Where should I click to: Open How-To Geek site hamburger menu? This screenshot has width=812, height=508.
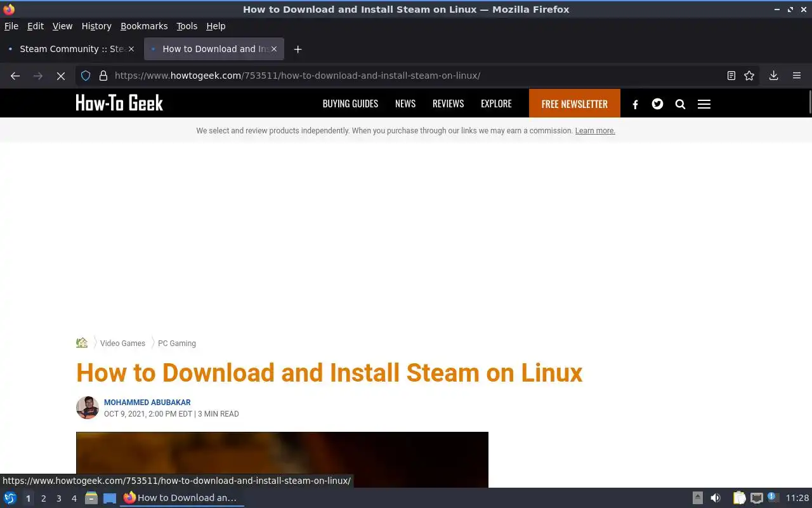(x=704, y=104)
